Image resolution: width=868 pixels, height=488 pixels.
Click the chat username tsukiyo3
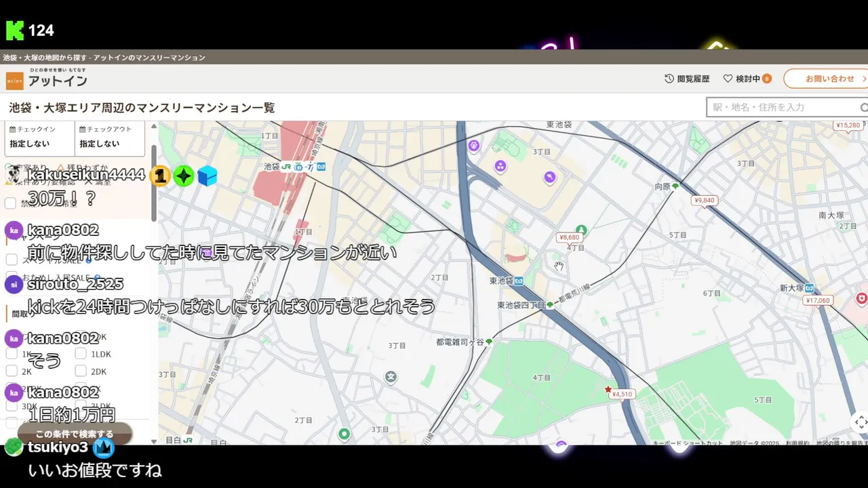[x=58, y=447]
